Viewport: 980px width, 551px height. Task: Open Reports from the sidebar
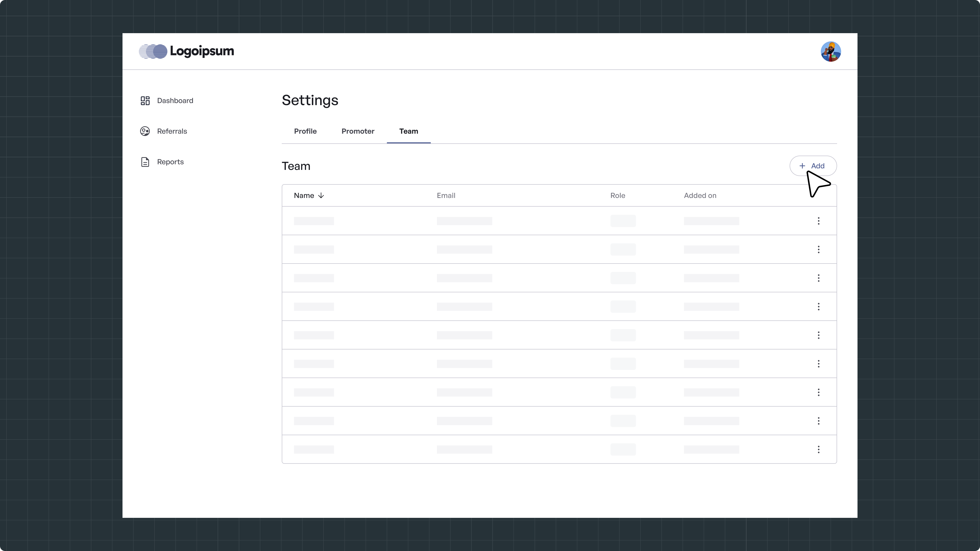[x=170, y=162]
